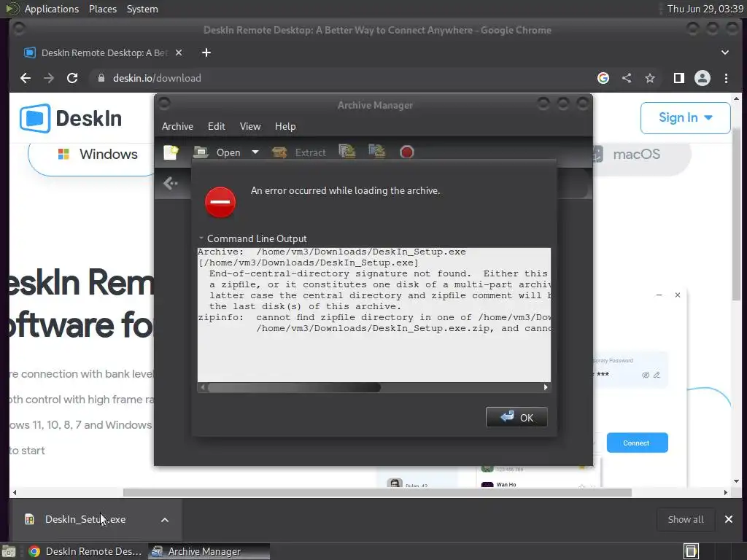Bookmark this page with the star icon
The height and width of the screenshot is (560, 747).
[x=650, y=78]
